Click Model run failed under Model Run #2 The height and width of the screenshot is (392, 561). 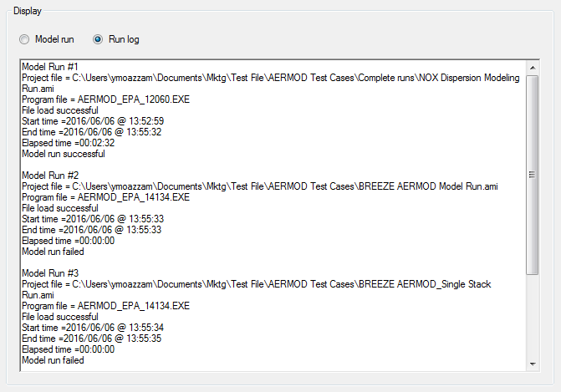(x=53, y=252)
